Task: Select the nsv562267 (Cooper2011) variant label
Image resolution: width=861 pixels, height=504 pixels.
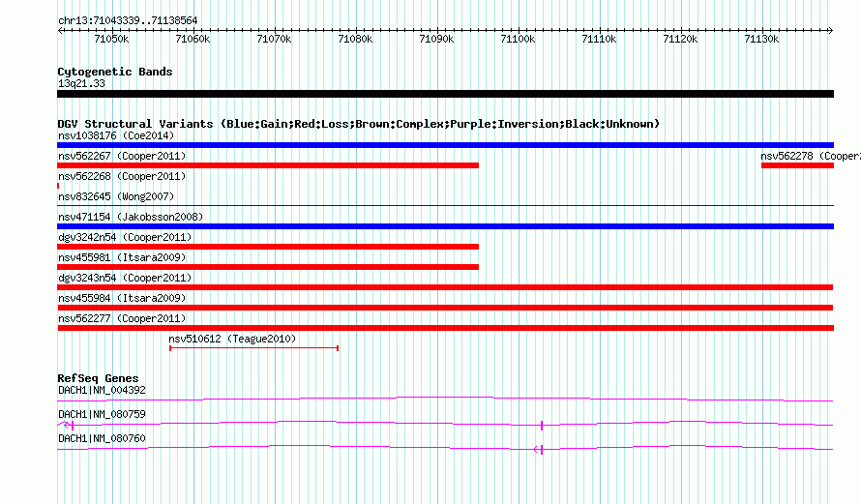Action: pyautogui.click(x=122, y=156)
